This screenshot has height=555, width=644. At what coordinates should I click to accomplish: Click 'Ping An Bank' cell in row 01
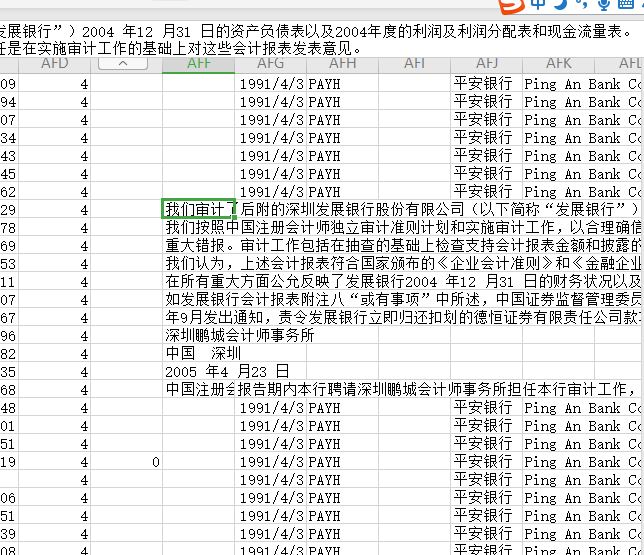582,426
